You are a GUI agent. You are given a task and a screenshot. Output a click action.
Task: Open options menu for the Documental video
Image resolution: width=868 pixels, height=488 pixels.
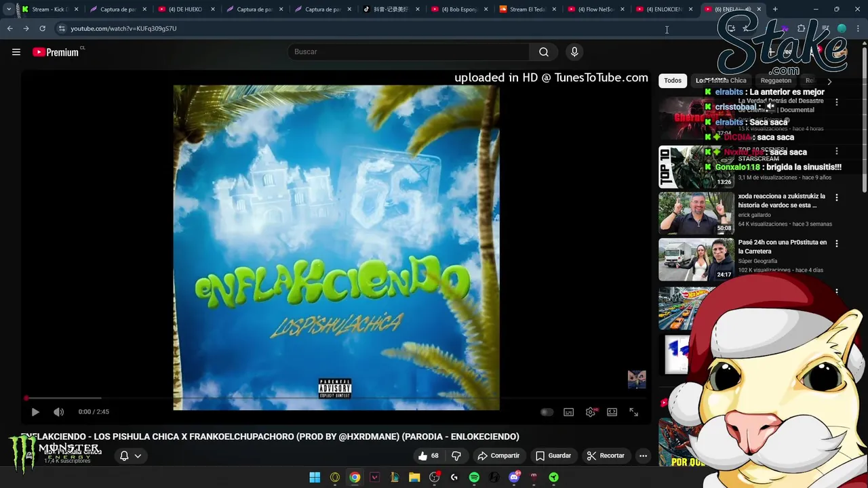point(836,102)
